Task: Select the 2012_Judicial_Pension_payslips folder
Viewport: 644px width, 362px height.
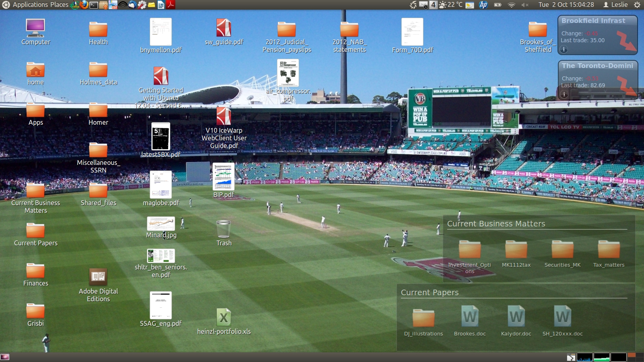Action: [287, 37]
